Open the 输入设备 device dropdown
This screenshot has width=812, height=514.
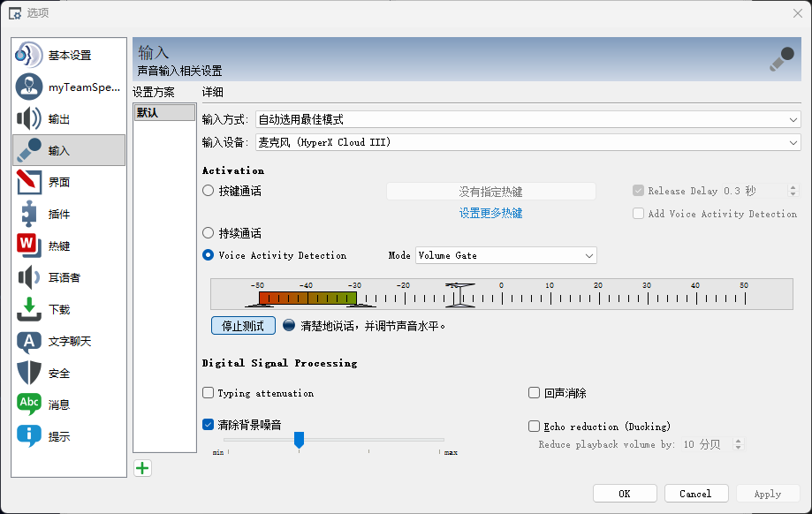click(528, 142)
